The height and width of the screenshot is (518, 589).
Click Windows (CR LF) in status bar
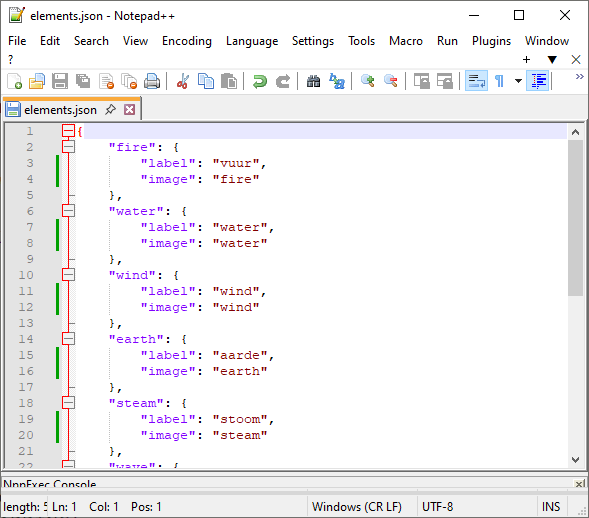tap(357, 507)
